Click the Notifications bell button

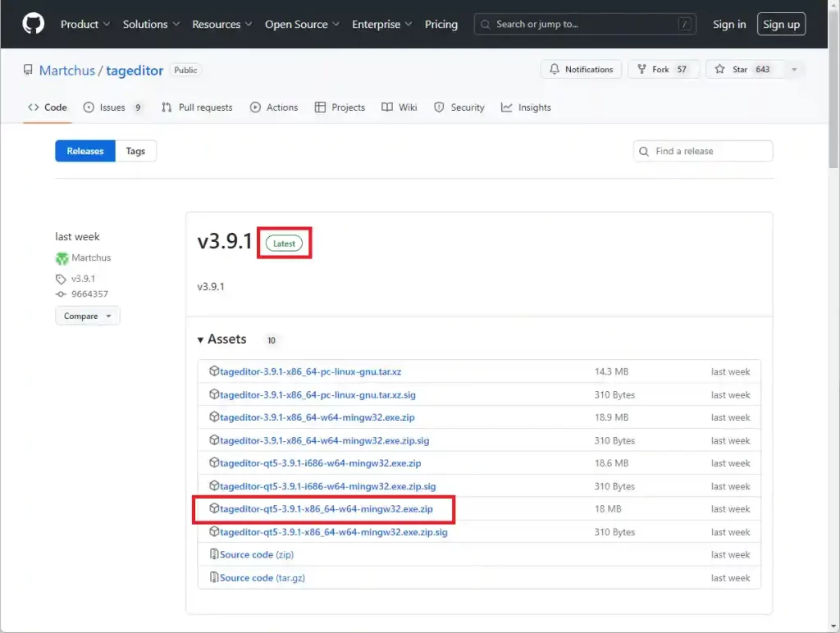(581, 70)
